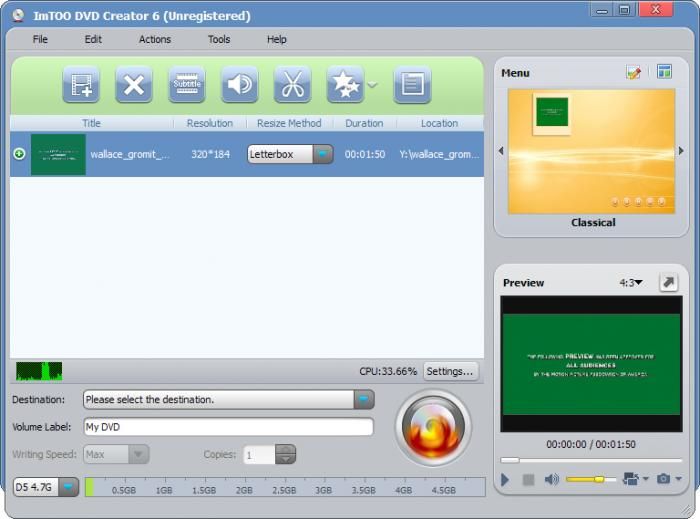Viewport: 700px width, 519px height.
Task: Click the 00:01:50 duration cell
Action: 365,154
